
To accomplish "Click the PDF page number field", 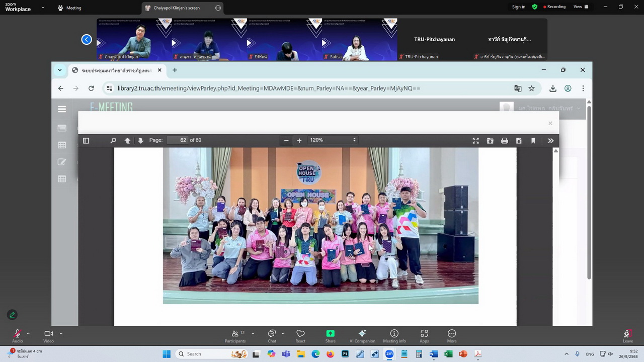I will tap(178, 140).
